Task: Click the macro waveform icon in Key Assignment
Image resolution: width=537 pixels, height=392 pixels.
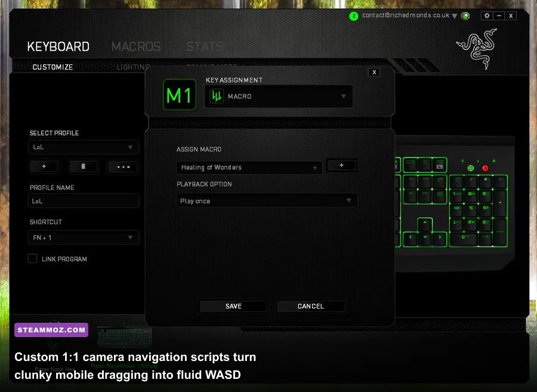Action: (x=217, y=96)
